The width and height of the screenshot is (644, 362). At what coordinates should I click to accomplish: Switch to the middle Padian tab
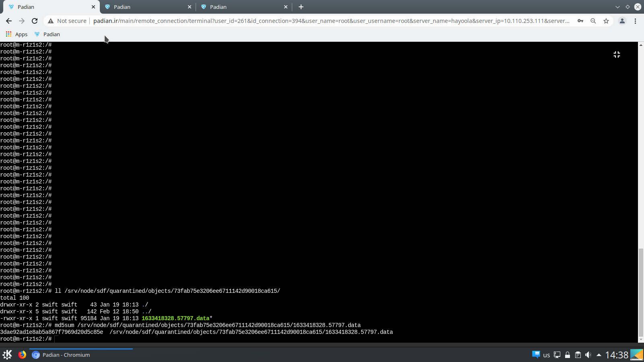(148, 7)
